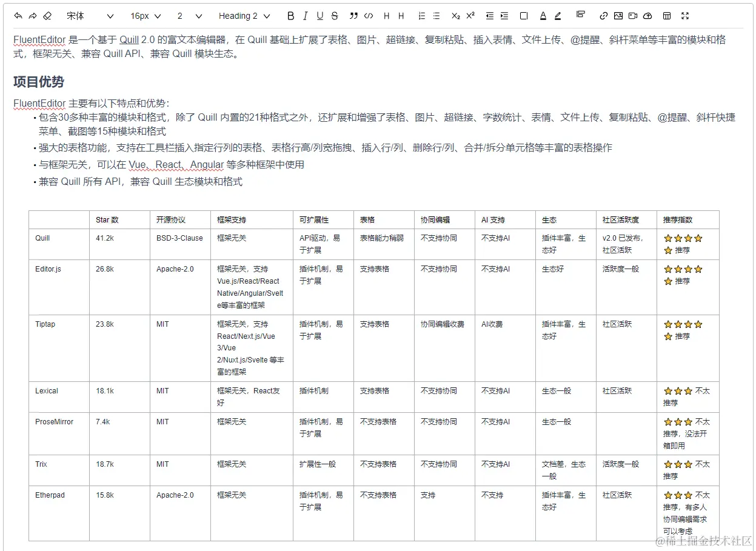Click the bullet line starting 与框架无关
The width and height of the screenshot is (756, 551).
(172, 165)
